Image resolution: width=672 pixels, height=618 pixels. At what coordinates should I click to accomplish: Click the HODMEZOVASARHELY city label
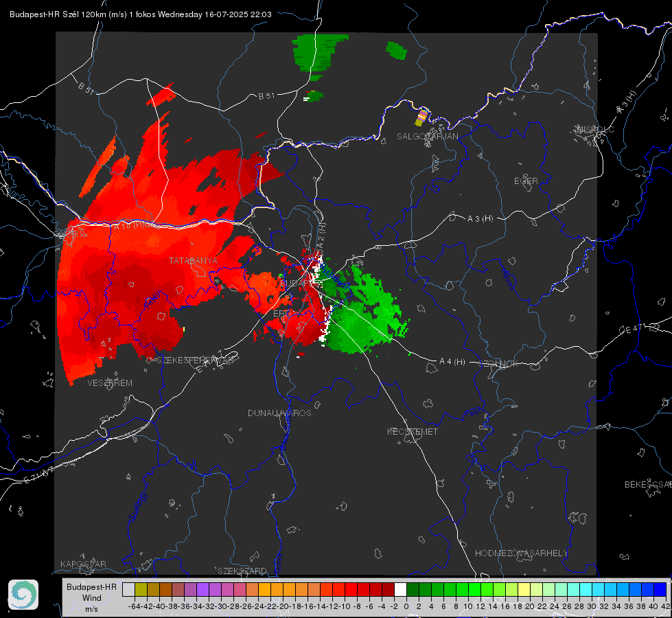[x=521, y=553]
